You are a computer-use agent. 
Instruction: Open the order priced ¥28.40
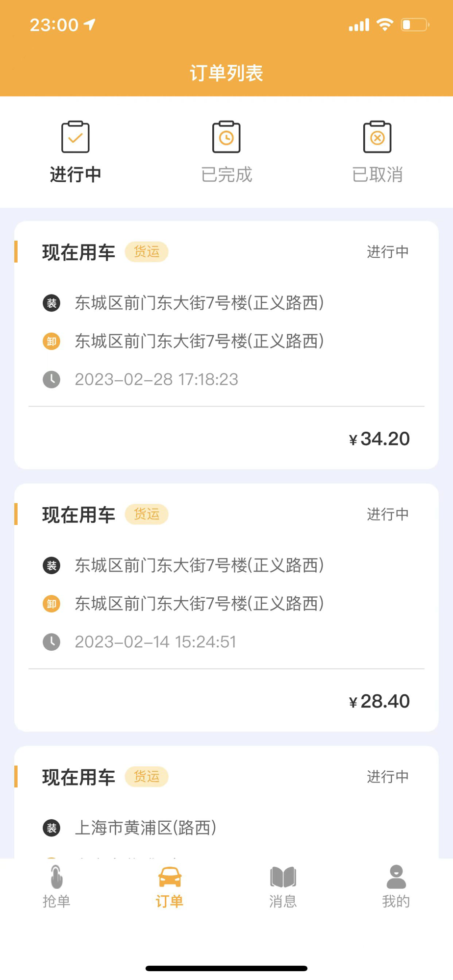(x=226, y=608)
